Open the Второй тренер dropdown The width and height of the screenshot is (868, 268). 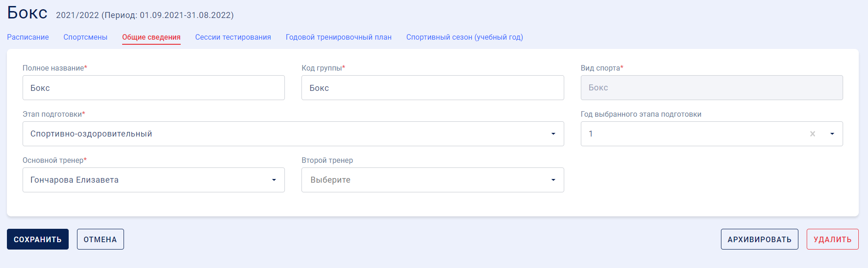tap(432, 180)
